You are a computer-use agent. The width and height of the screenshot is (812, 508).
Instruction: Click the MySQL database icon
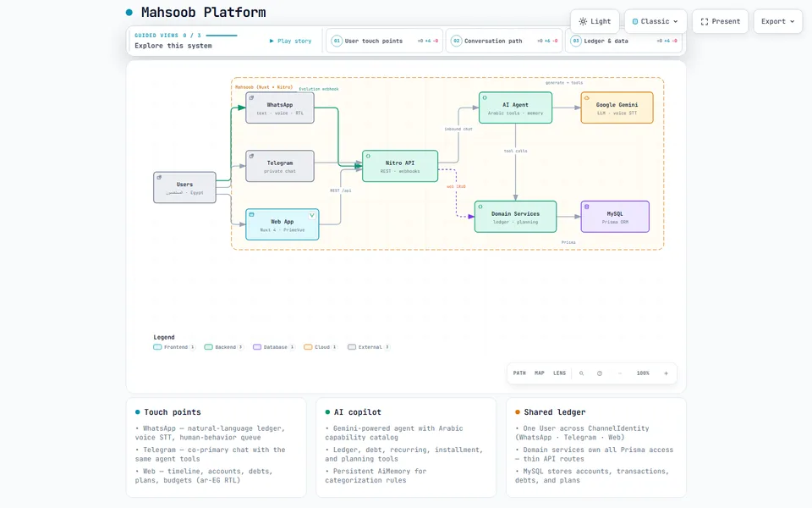(x=587, y=207)
